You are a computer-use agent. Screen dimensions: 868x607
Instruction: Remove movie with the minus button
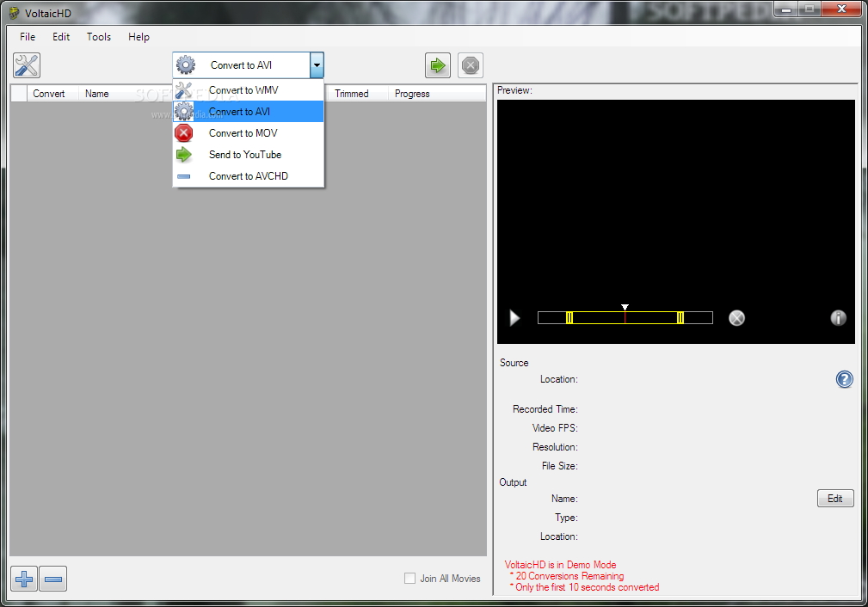53,579
